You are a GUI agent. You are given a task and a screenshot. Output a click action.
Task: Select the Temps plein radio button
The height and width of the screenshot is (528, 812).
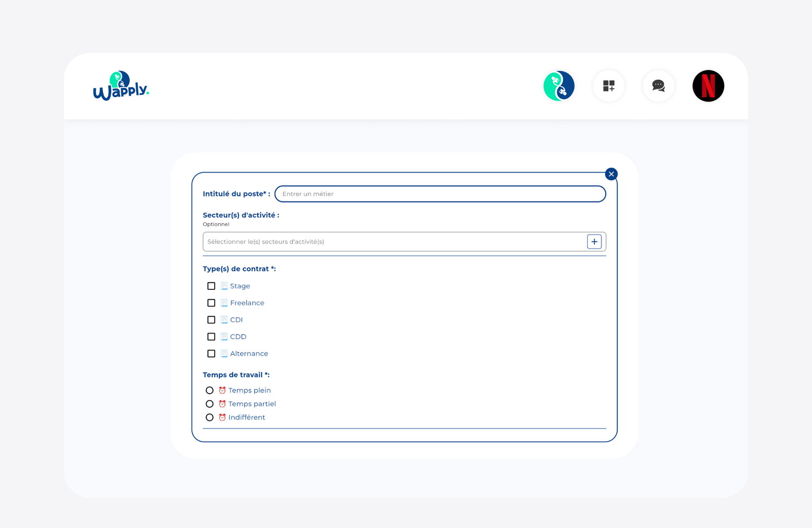click(210, 390)
